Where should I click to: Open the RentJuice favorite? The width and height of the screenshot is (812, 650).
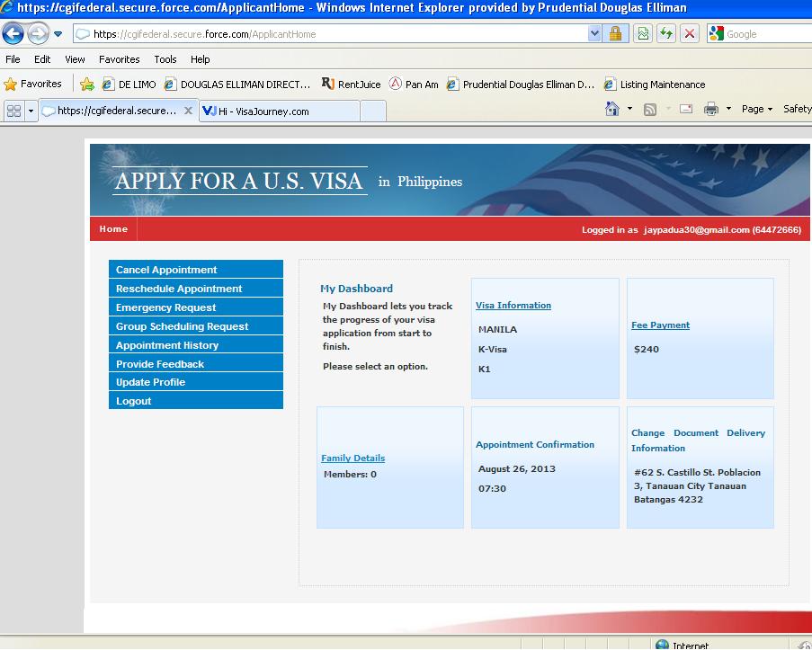(351, 84)
